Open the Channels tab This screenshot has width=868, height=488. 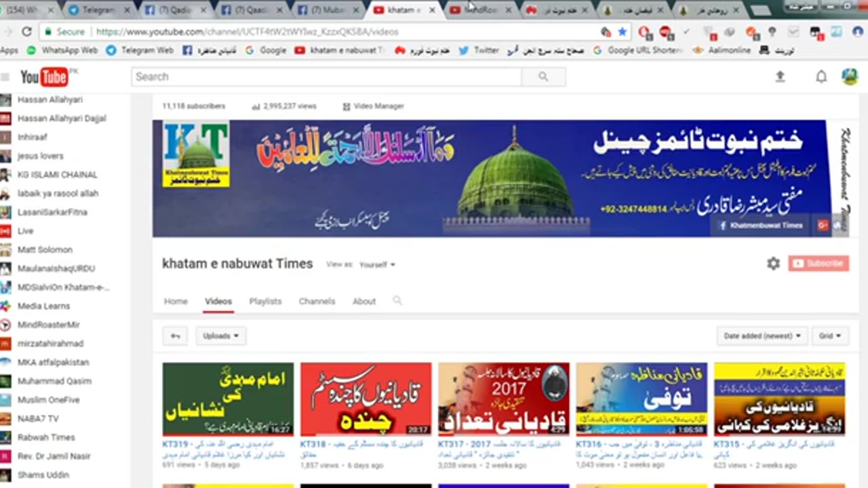[317, 302]
